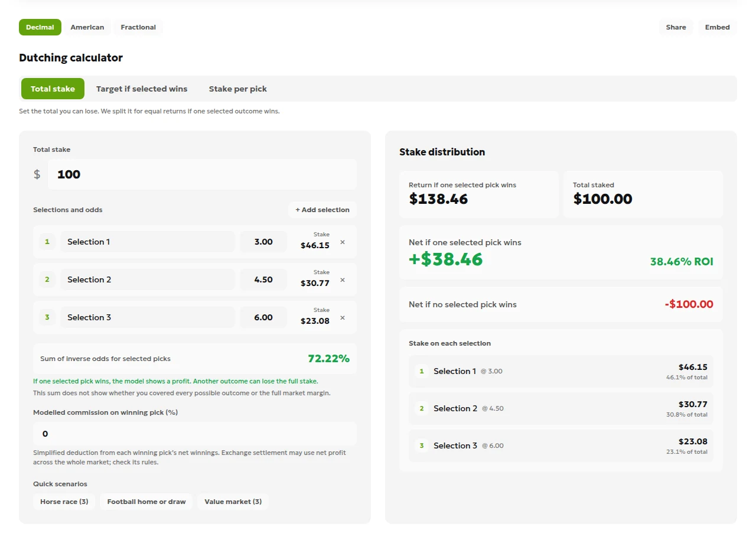Click the 72.22% inverse odds sum
Viewport: 756px width, 543px height.
(x=329, y=359)
